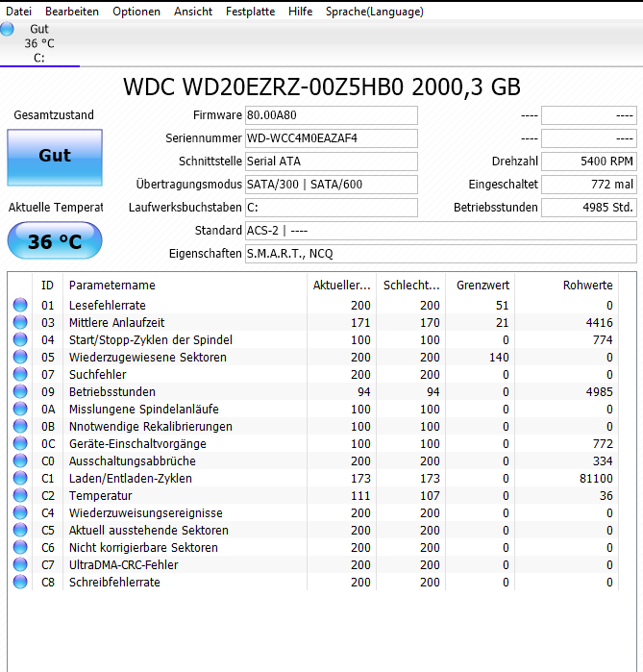
Task: Open the Ansicht menu
Action: pyautogui.click(x=193, y=12)
